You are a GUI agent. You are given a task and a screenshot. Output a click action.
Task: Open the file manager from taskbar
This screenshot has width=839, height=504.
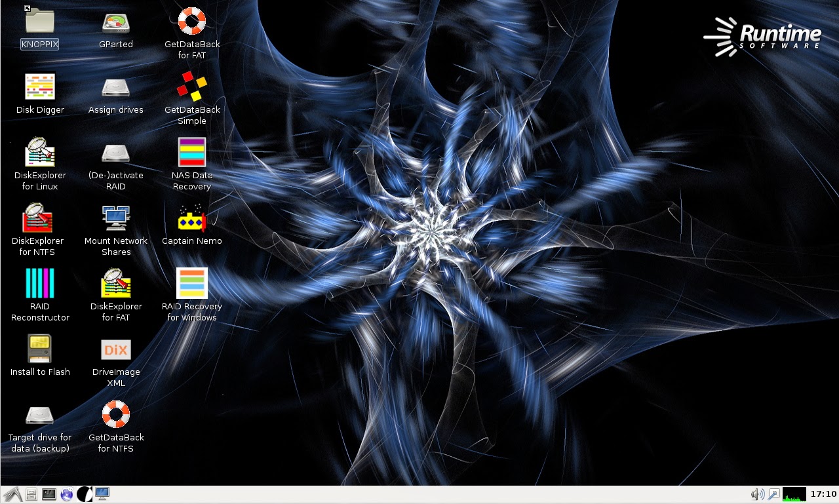point(31,494)
